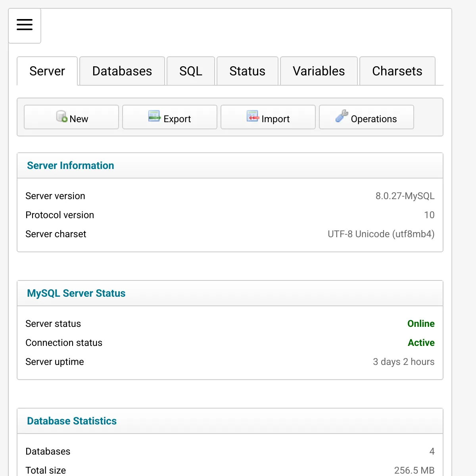
Task: Select the Status tab
Action: point(248,71)
